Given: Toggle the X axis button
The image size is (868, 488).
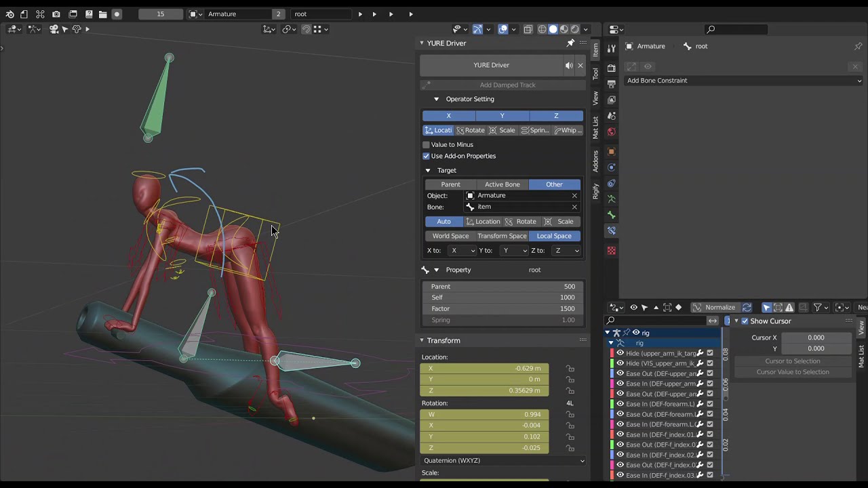Looking at the screenshot, I should pos(448,116).
